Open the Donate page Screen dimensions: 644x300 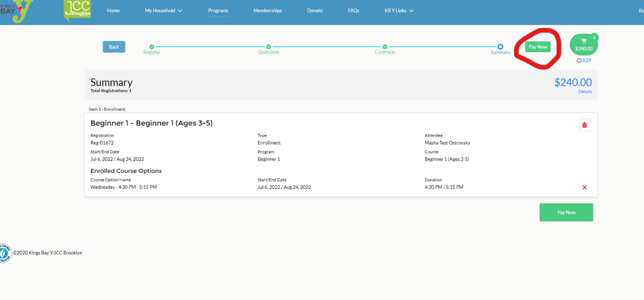315,10
